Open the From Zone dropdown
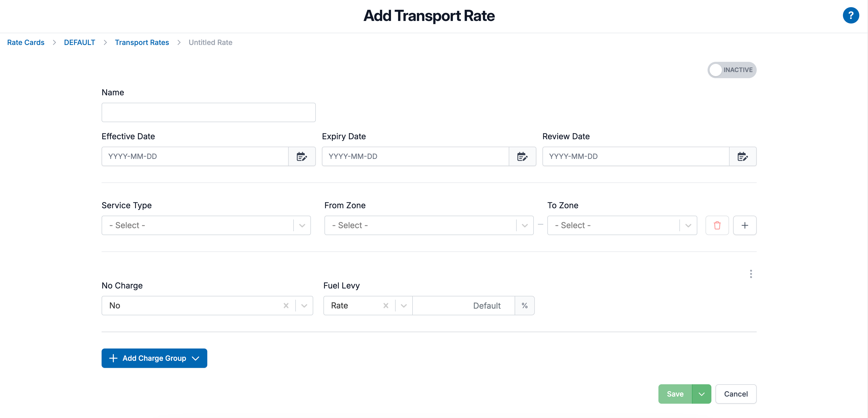Image resolution: width=868 pixels, height=418 pixels. pyautogui.click(x=524, y=225)
